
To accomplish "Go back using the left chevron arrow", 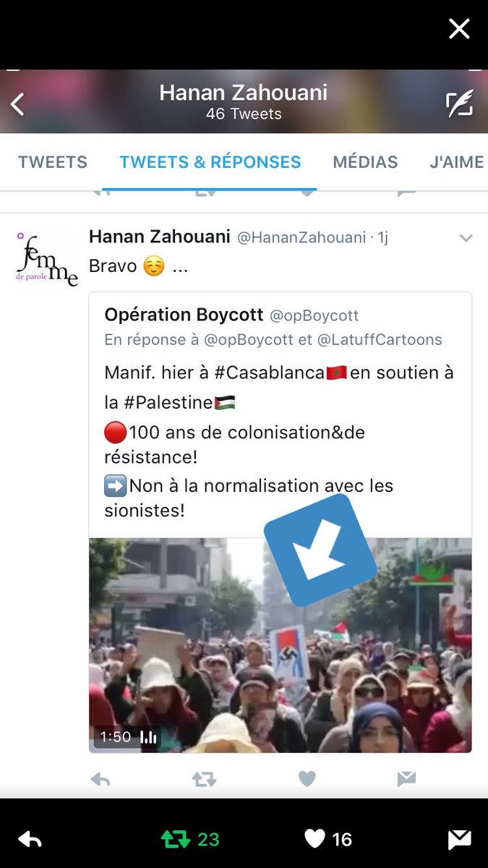I will tap(17, 104).
